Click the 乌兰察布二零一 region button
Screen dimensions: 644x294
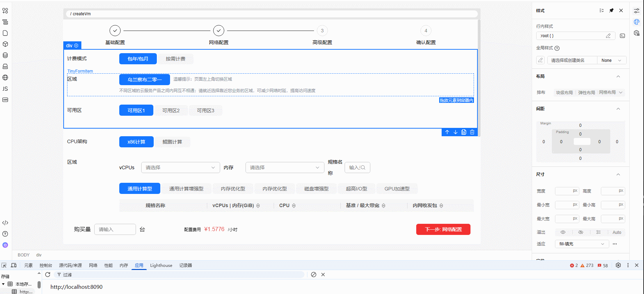[145, 80]
